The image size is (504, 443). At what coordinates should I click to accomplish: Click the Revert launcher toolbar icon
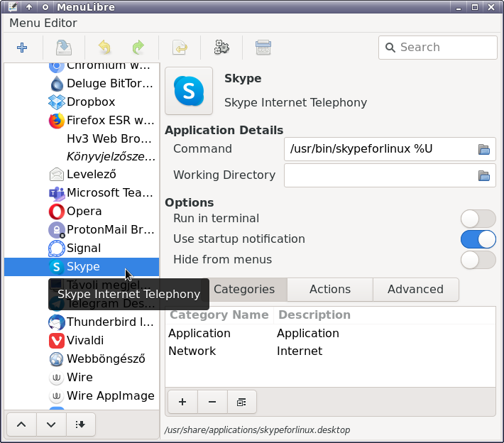point(180,48)
